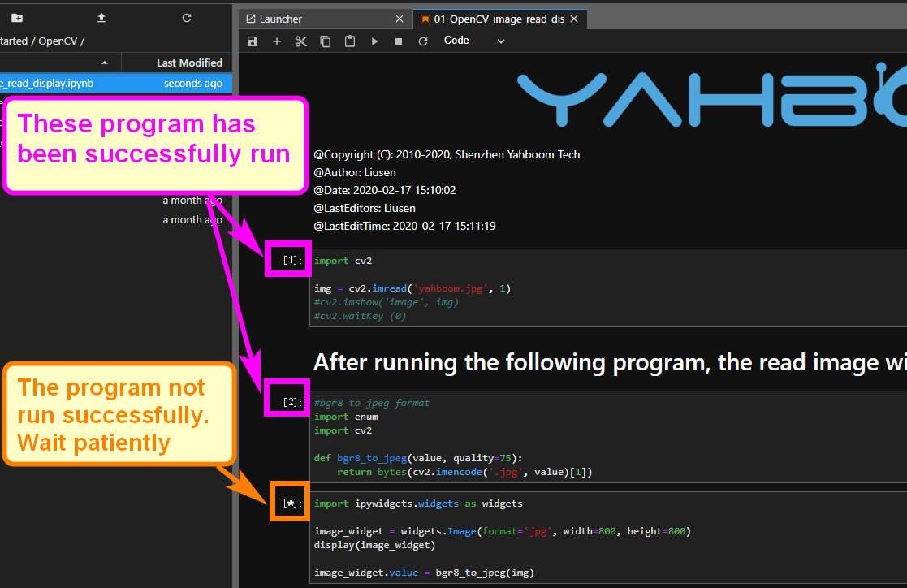Image resolution: width=907 pixels, height=588 pixels.
Task: Click the Upload Files icon
Action: click(101, 18)
